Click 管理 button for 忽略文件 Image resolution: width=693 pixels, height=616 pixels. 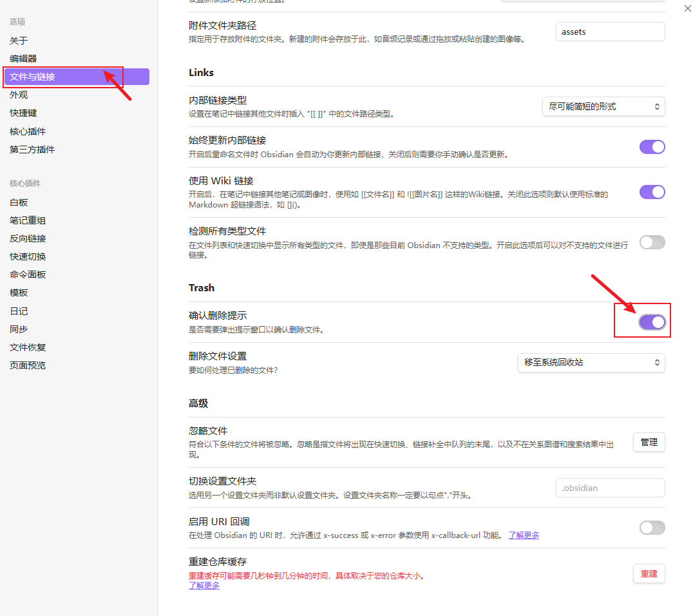(649, 442)
